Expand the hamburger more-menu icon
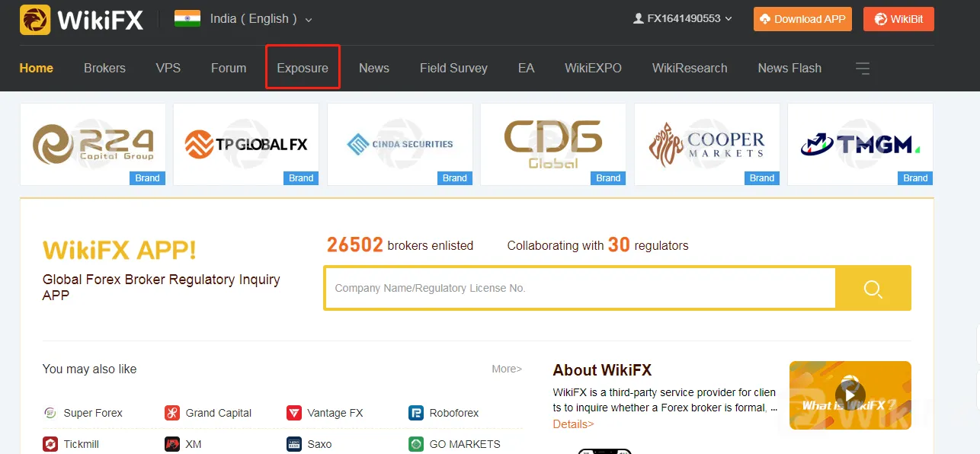The height and width of the screenshot is (454, 980). click(x=863, y=69)
